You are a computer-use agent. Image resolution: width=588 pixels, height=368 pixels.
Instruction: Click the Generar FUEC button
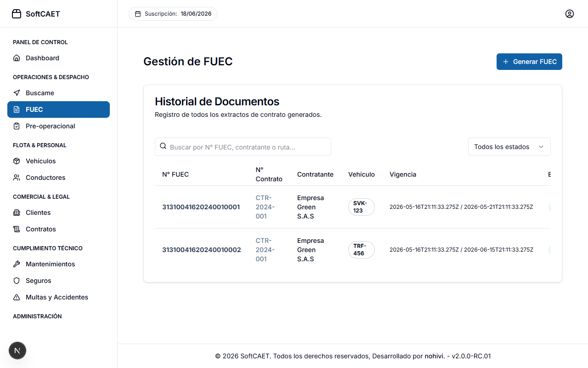529,62
